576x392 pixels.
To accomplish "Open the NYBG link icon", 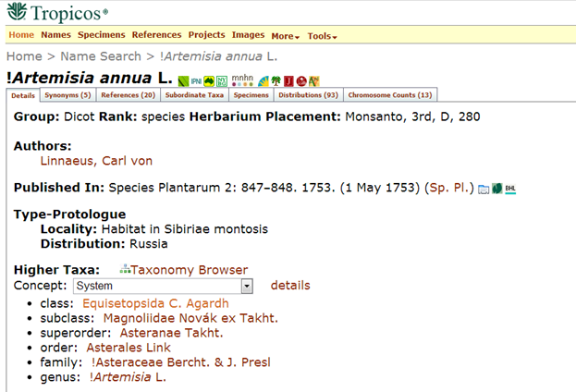I will click(222, 80).
